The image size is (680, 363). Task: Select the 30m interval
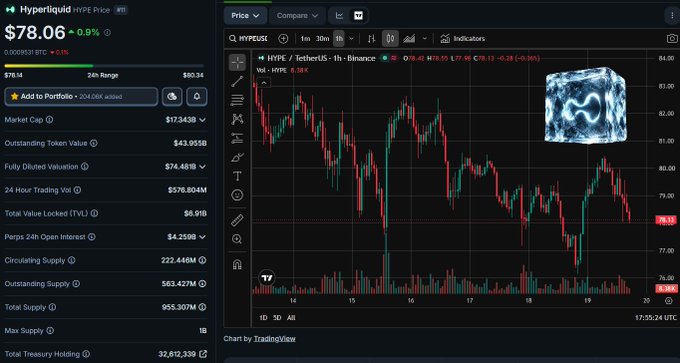322,39
